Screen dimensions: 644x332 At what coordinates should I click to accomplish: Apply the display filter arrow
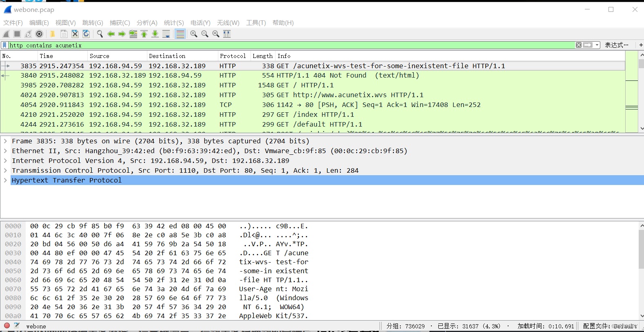pos(588,45)
